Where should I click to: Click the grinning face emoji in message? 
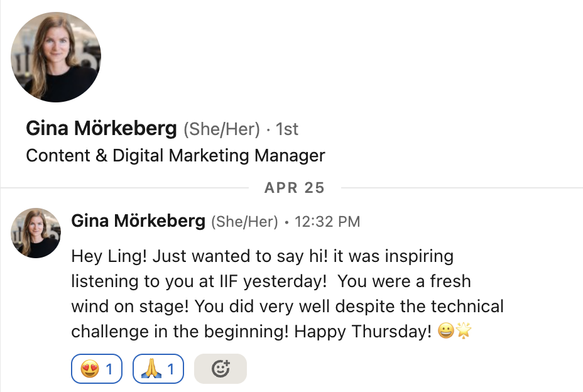446,330
